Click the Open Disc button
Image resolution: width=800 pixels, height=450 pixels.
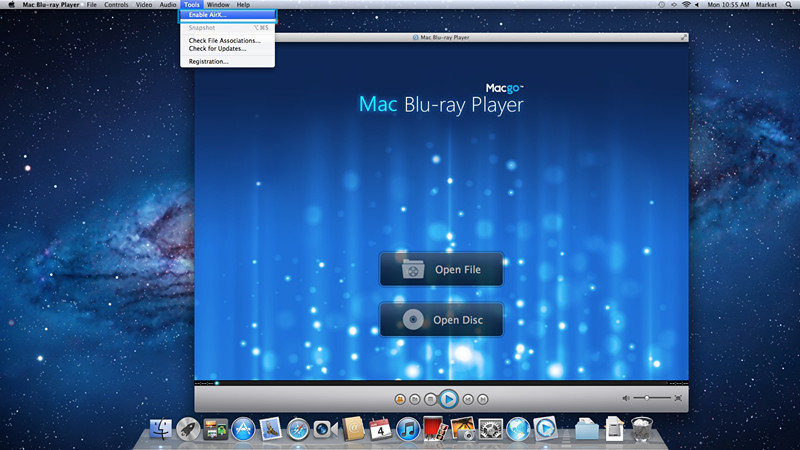tap(441, 320)
